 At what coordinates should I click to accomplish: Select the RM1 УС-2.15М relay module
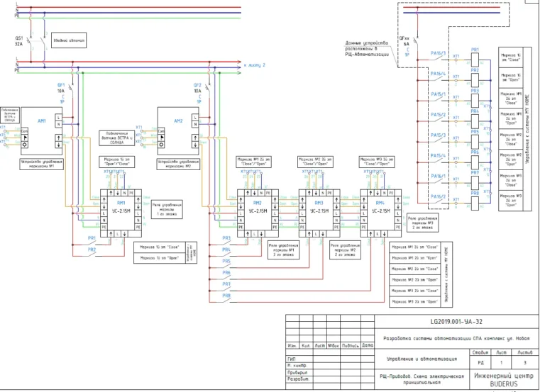121,213
